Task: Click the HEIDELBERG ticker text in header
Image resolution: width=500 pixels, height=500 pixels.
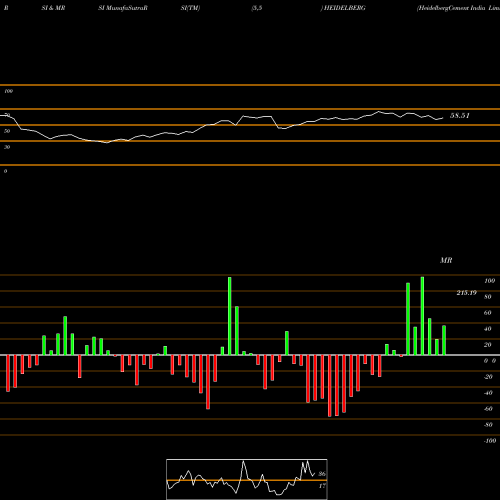Action: [x=345, y=8]
